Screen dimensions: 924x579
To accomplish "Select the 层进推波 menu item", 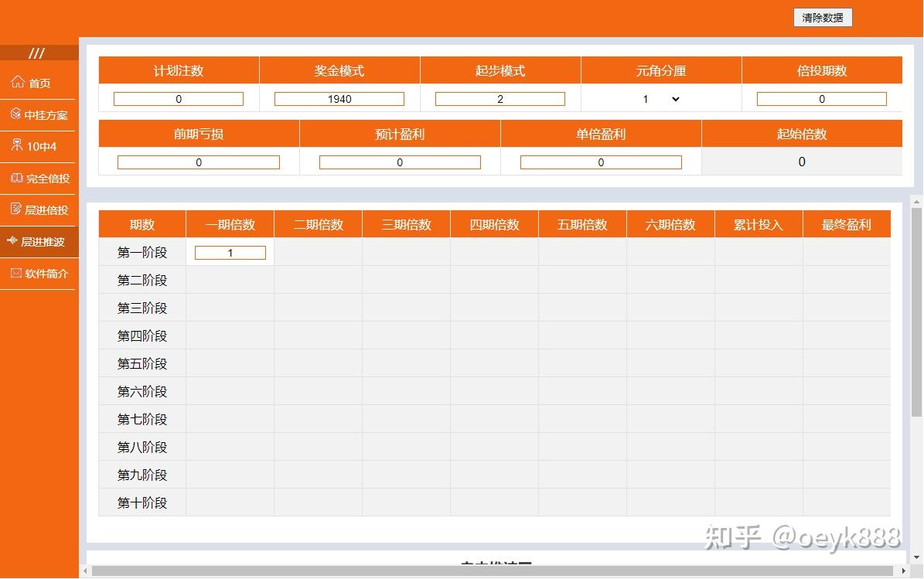I will pyautogui.click(x=39, y=242).
